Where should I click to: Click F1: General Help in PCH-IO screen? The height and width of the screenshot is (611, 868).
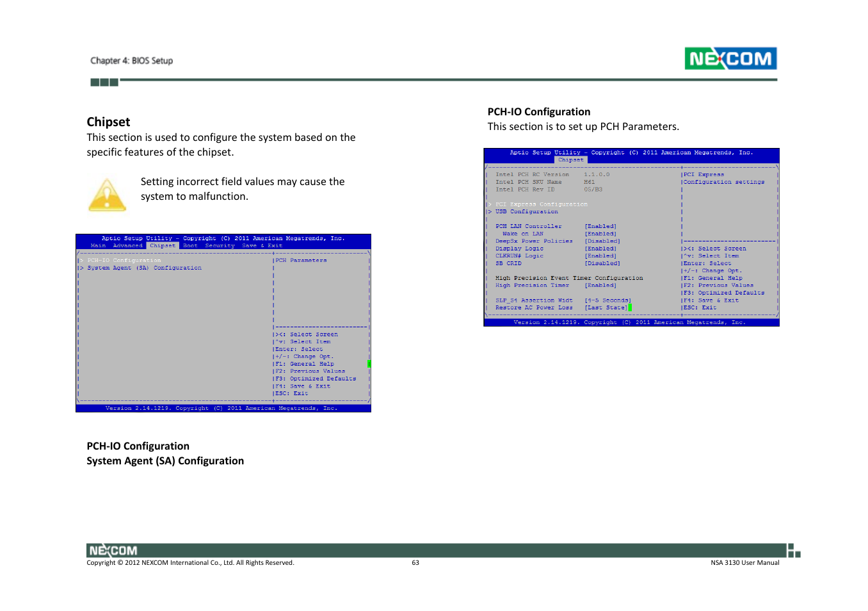pyautogui.click(x=713, y=279)
